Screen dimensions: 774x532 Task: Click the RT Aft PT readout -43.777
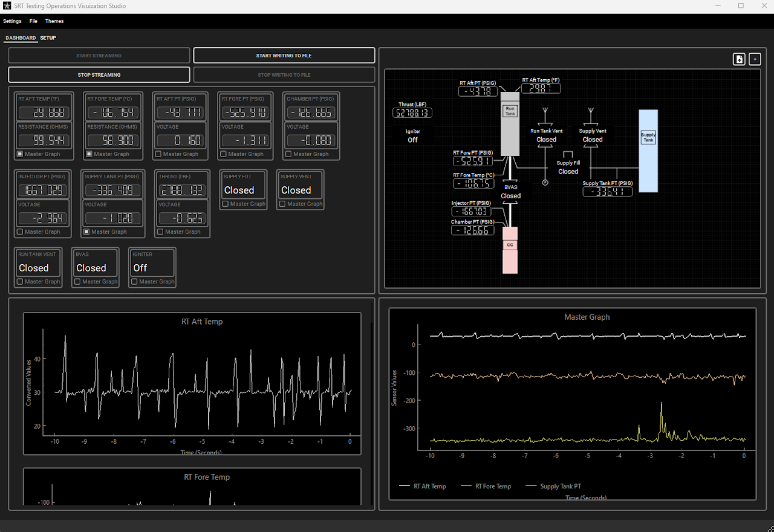180,112
